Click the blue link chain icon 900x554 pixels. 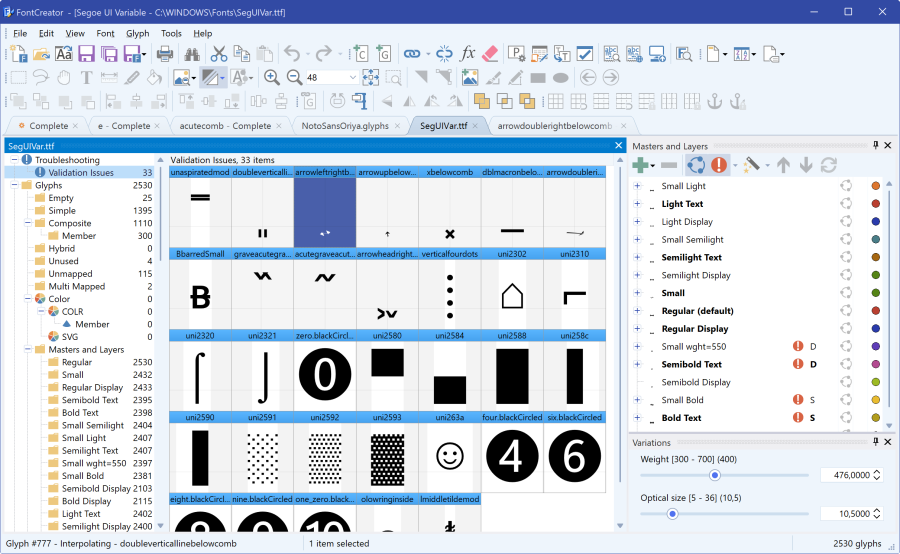[x=412, y=54]
